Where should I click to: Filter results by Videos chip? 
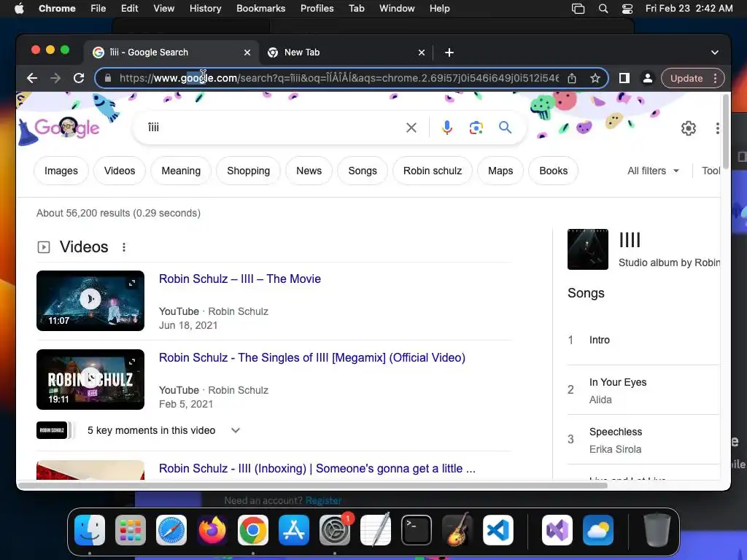[x=120, y=171]
